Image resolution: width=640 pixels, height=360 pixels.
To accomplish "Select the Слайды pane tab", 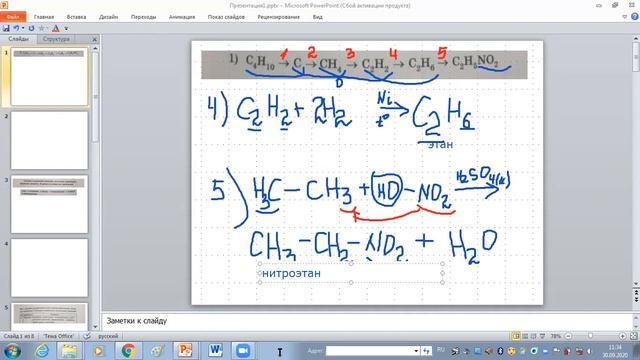I will coord(18,39).
